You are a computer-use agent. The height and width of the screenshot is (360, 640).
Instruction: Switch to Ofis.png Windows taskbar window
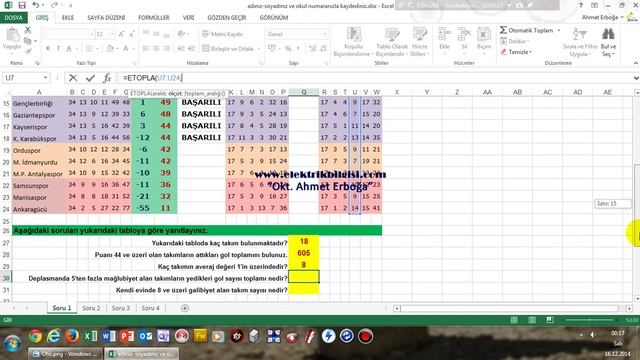coord(65,354)
